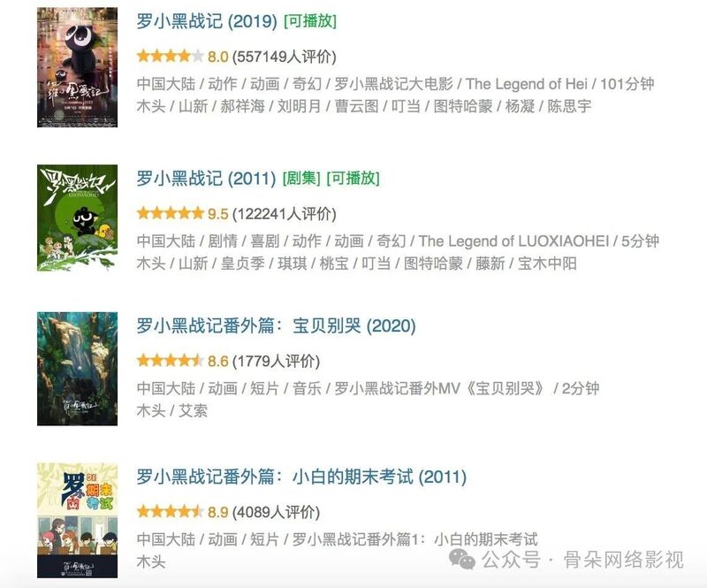The image size is (707, 588).
Task: Open the 罗小黑战记 (2011) series title link
Action: coord(206,179)
